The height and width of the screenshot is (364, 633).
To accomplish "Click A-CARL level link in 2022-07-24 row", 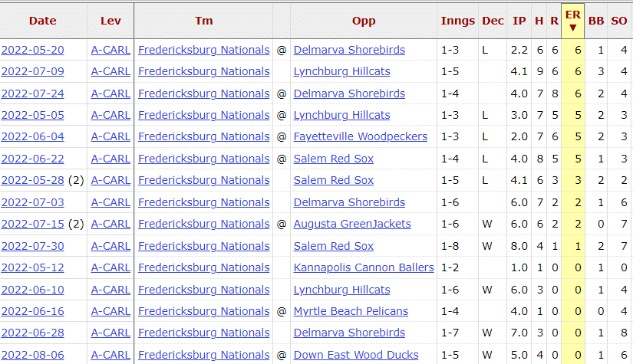I will [x=110, y=93].
